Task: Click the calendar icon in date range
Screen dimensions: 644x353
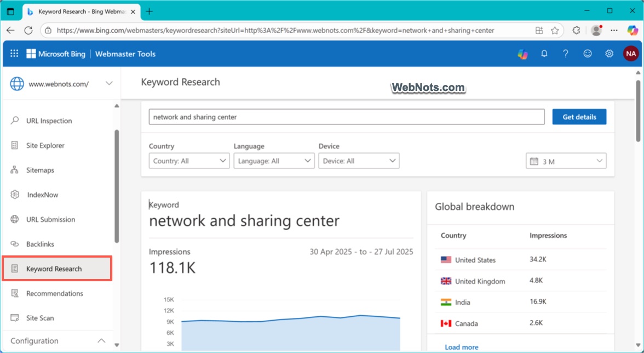Action: pos(534,161)
